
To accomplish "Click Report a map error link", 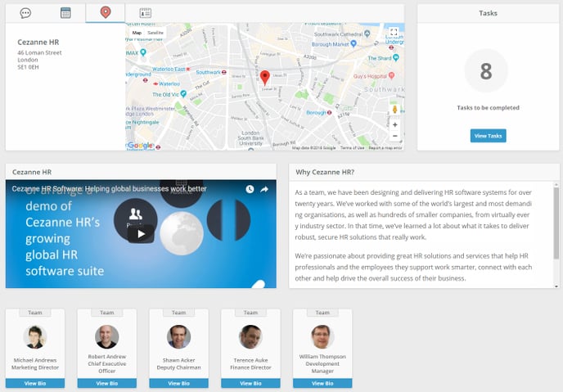I will coord(385,148).
